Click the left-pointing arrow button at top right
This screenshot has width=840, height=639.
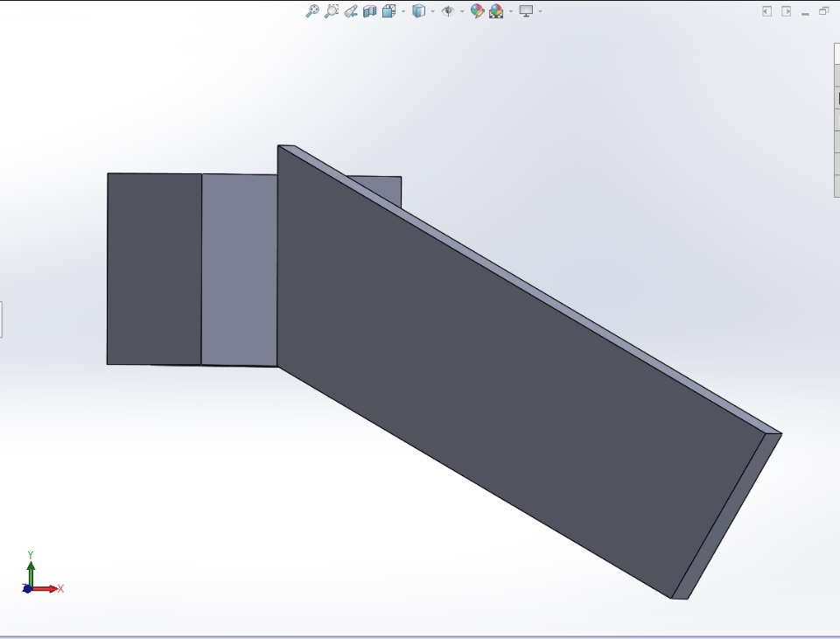[766, 11]
